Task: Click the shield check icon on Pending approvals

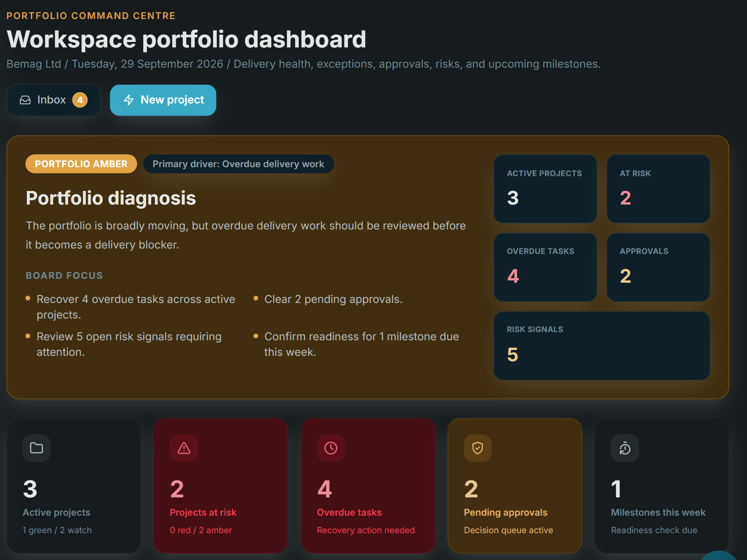Action: coord(478,448)
